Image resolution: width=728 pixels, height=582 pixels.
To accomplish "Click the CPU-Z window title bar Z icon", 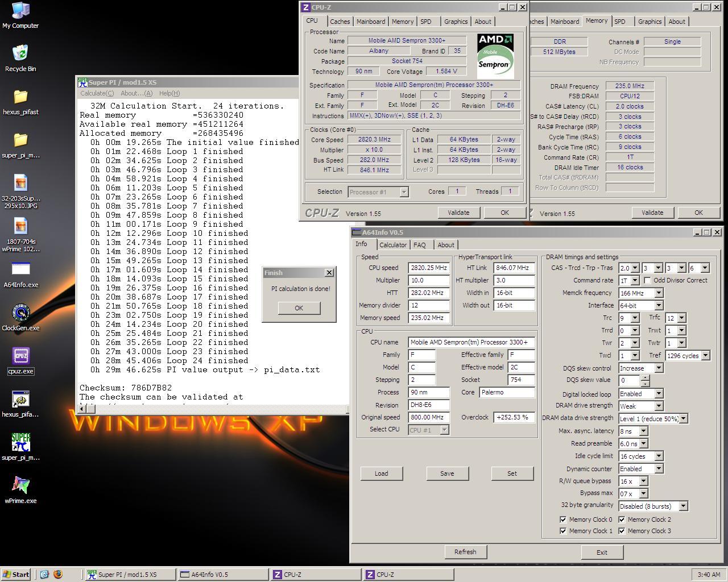I will (306, 7).
